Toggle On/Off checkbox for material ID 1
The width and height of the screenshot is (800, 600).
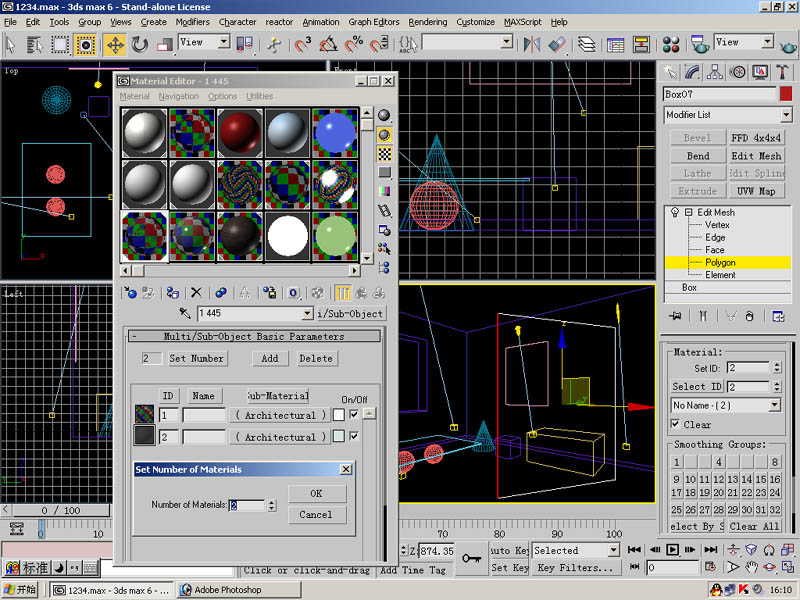354,414
